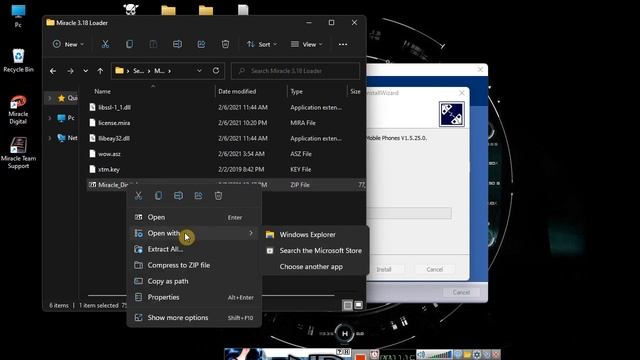This screenshot has height=360, width=640.
Task: Click Cancel next to Install in wizard
Action: tap(434, 269)
